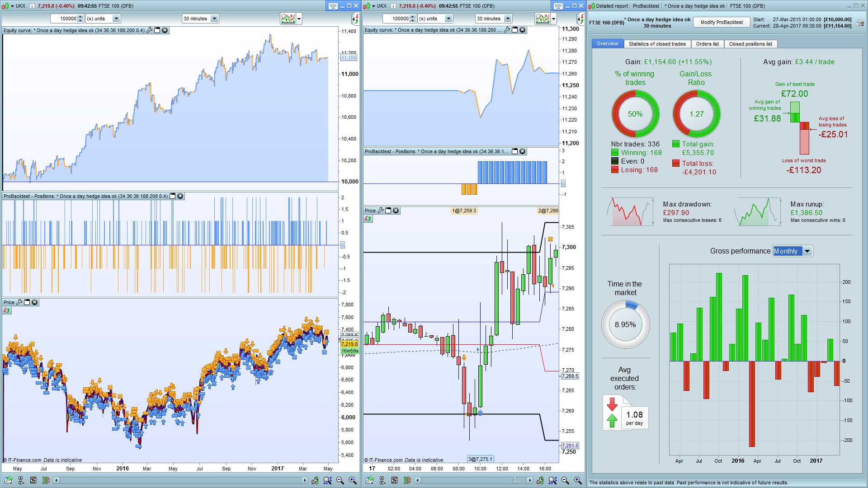Click the print icon in detailed report

[x=860, y=22]
